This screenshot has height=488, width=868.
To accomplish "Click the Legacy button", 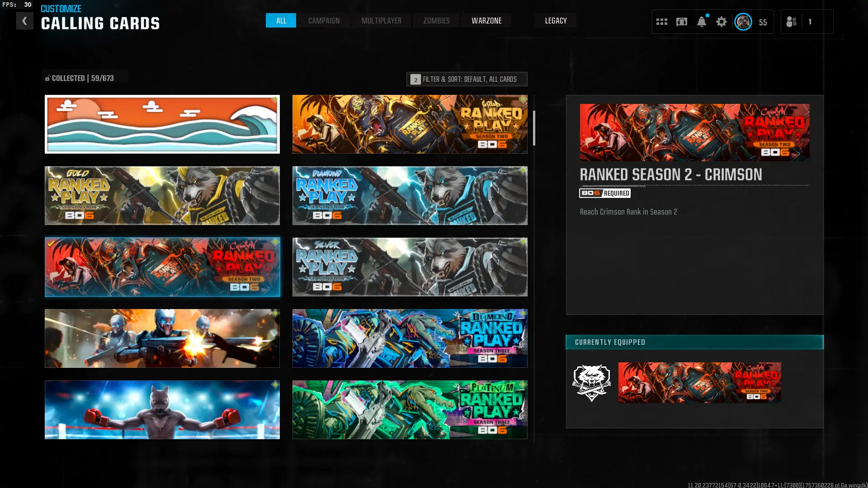I will point(556,21).
